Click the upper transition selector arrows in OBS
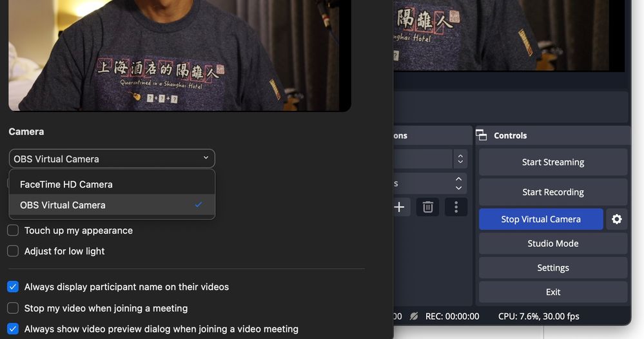Viewport: 644px width, 339px height. (460, 159)
